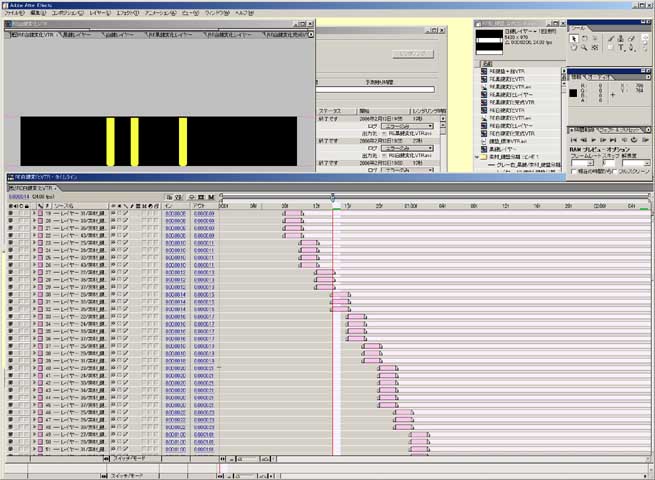
Task: Select the Brush tool
Action: click(x=611, y=38)
